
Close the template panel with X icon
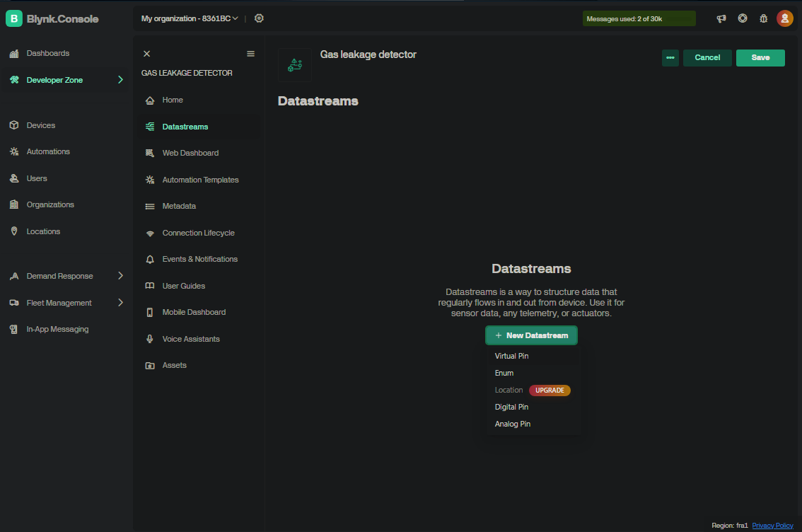tap(146, 54)
